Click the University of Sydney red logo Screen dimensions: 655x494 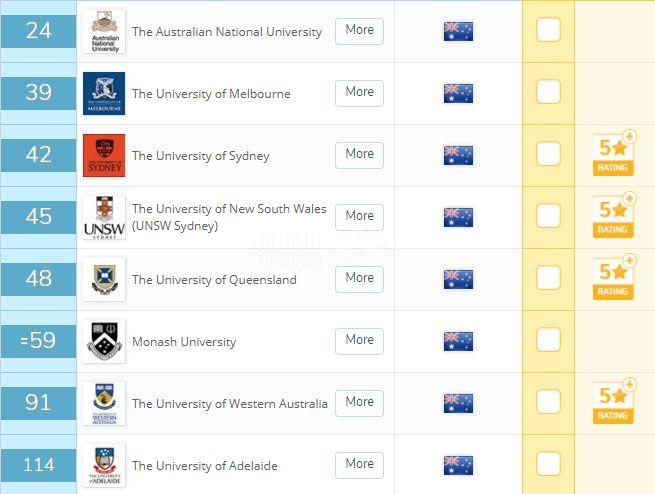pyautogui.click(x=104, y=155)
